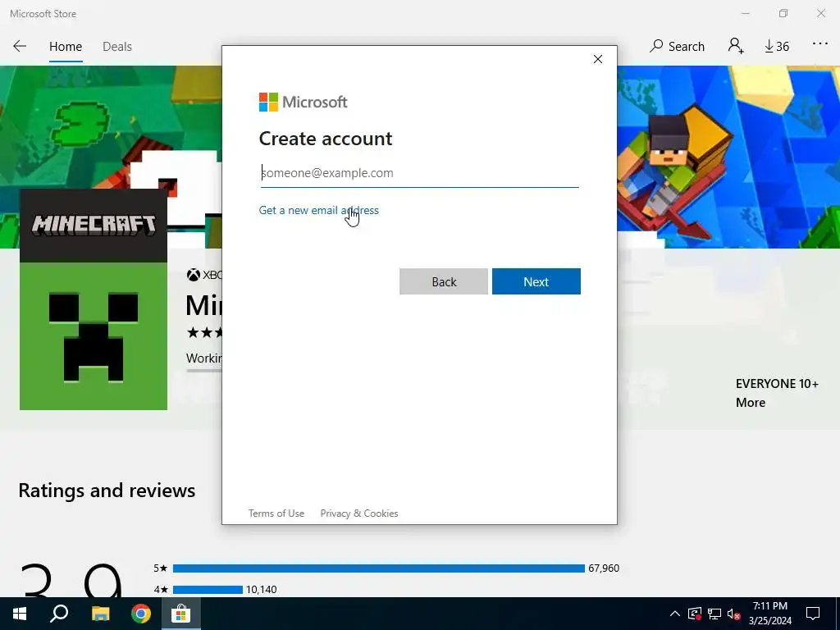Image resolution: width=840 pixels, height=630 pixels.
Task: Click the muted volume tray icon
Action: (x=734, y=614)
